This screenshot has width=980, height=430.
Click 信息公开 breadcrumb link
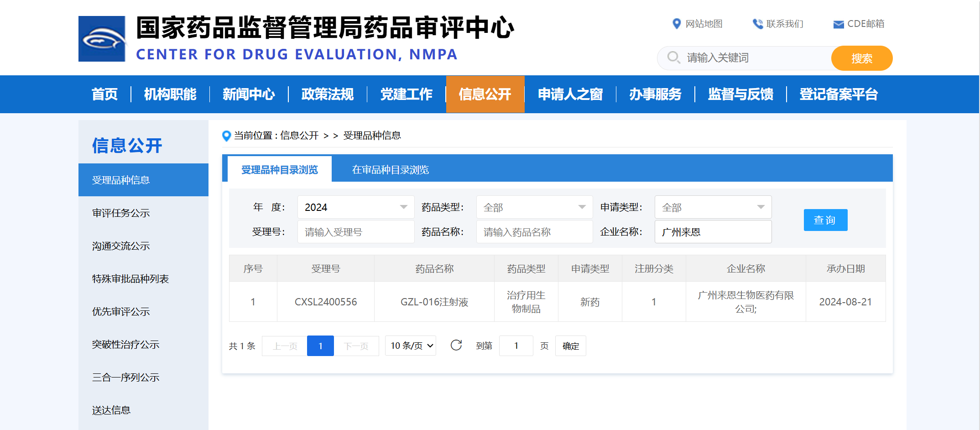(x=299, y=136)
